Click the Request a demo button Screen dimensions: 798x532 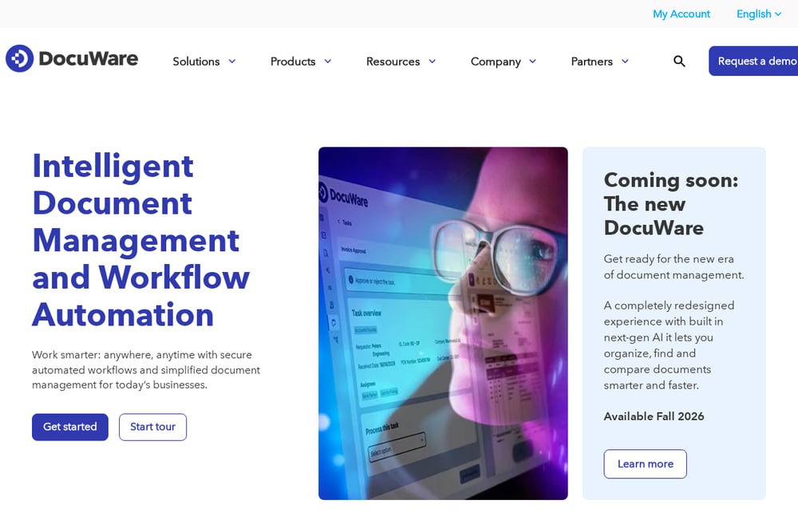pos(754,61)
